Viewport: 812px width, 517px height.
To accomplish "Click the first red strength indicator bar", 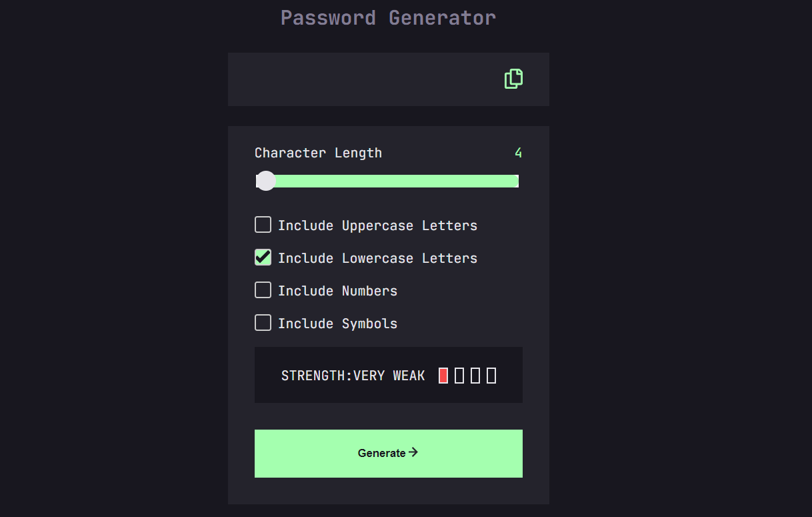I will (x=442, y=375).
